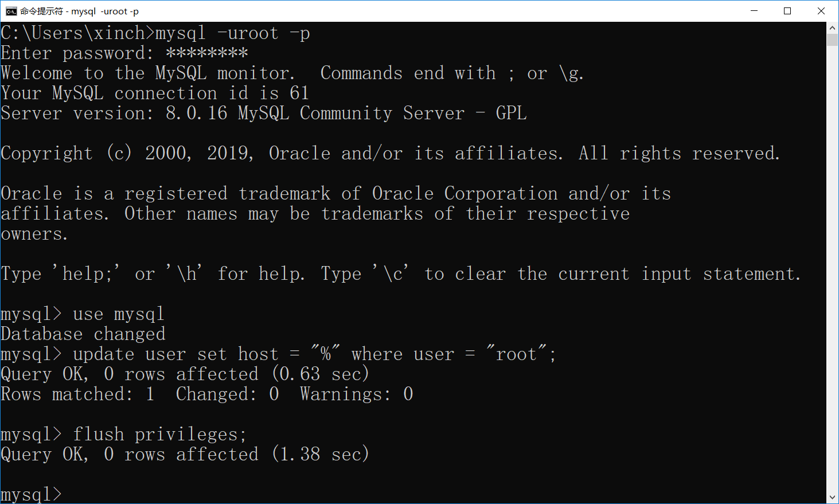Click the 'Database changed' output line
The image size is (839, 504).
(83, 334)
